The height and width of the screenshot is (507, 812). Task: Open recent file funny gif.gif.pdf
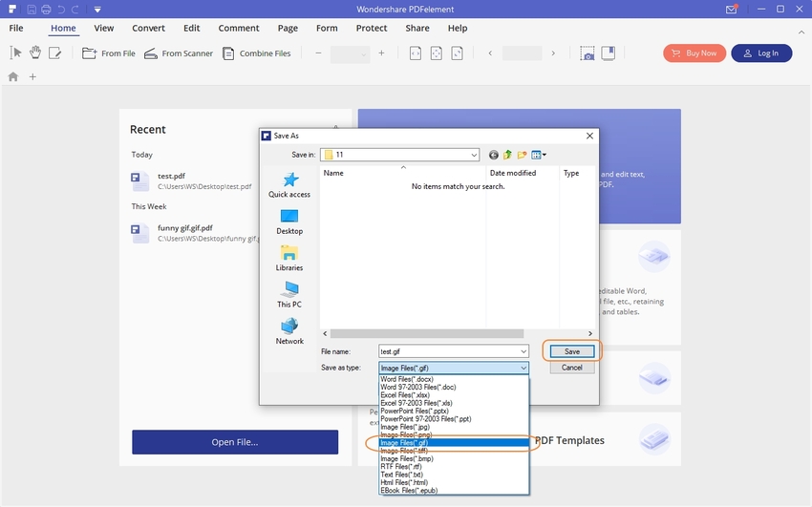[194, 233]
